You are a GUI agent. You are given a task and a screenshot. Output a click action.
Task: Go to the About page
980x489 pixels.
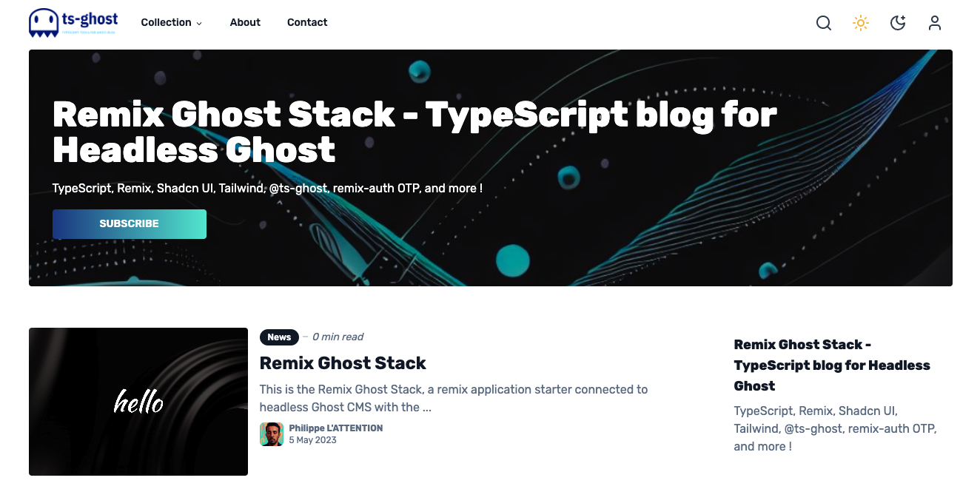click(x=245, y=22)
